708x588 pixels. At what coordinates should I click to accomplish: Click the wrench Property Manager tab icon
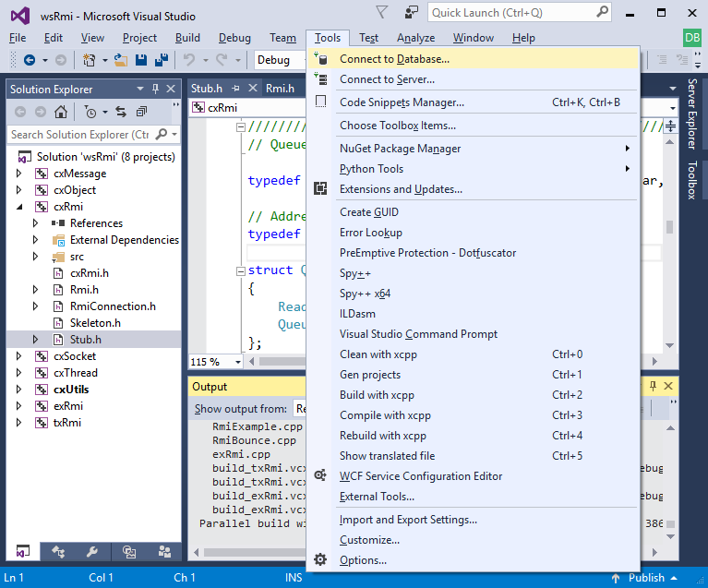(92, 551)
